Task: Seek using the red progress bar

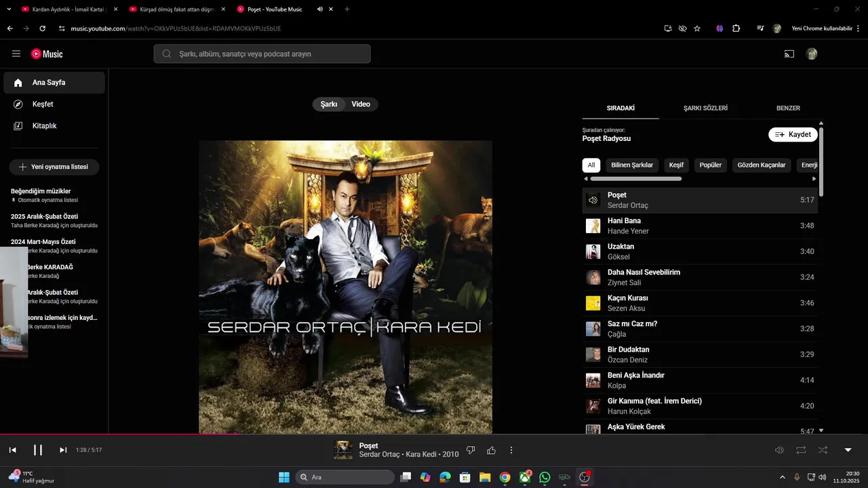Action: [x=434, y=434]
